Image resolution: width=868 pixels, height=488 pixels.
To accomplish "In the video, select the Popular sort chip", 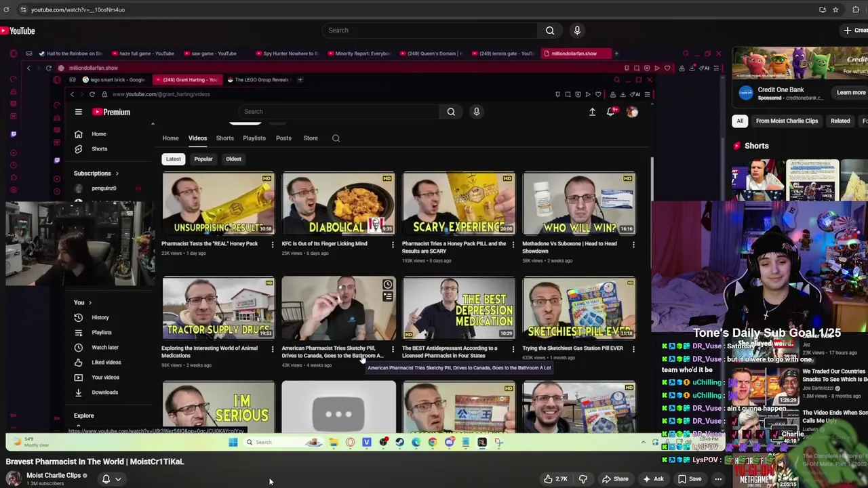I will coord(203,159).
